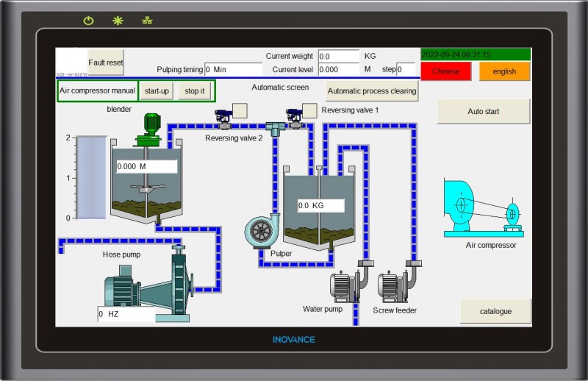Click the Reversing valve 2 actuator icon

(223, 118)
